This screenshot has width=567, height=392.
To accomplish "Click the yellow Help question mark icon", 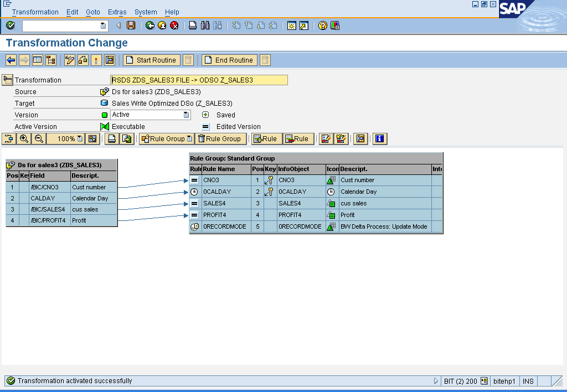I will coord(323,25).
